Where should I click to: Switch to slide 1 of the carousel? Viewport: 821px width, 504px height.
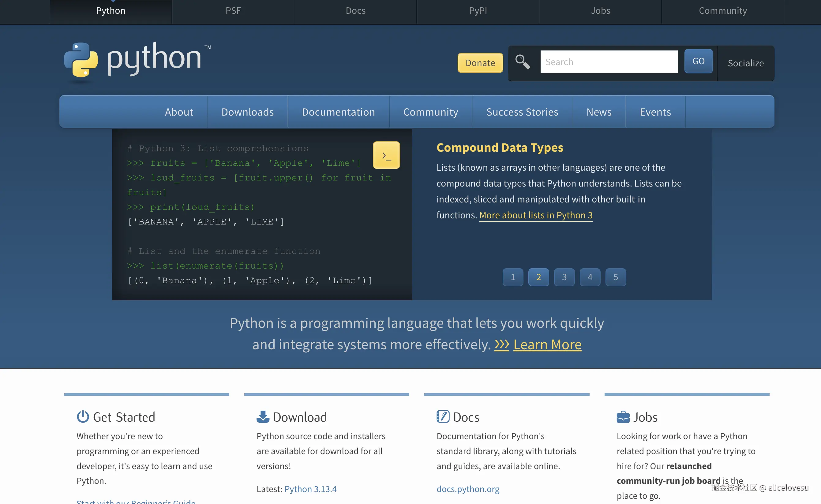513,277
